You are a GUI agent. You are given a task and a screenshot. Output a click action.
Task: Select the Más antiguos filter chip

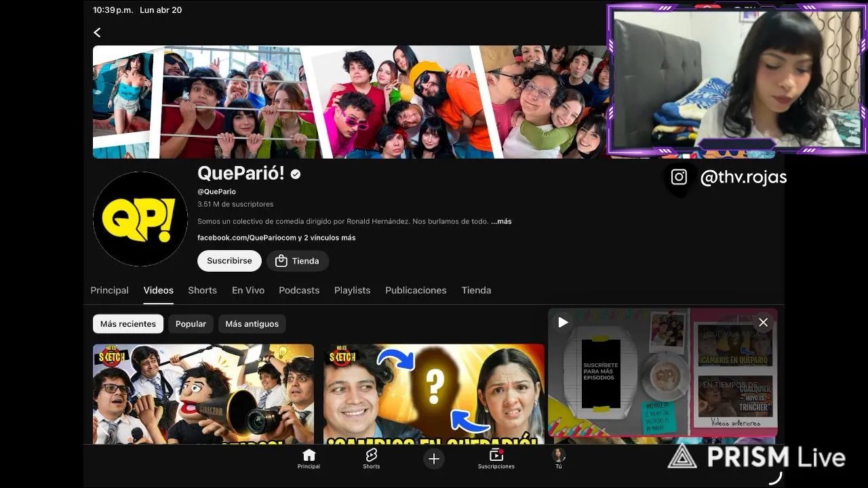pos(252,324)
